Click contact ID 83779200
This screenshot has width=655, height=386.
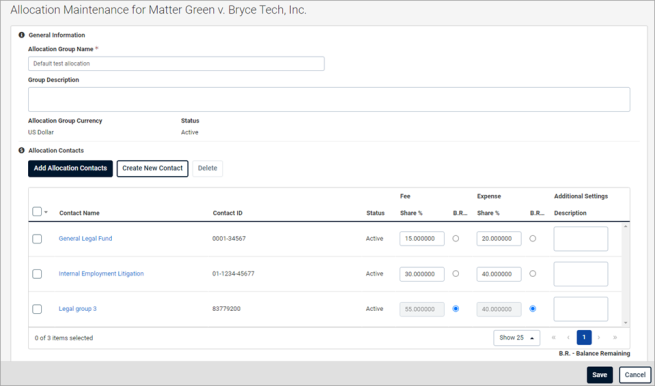[x=226, y=309]
